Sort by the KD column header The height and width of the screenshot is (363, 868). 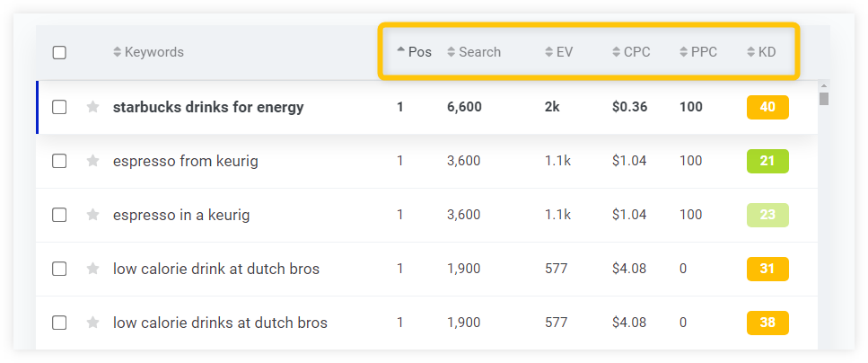tap(761, 52)
